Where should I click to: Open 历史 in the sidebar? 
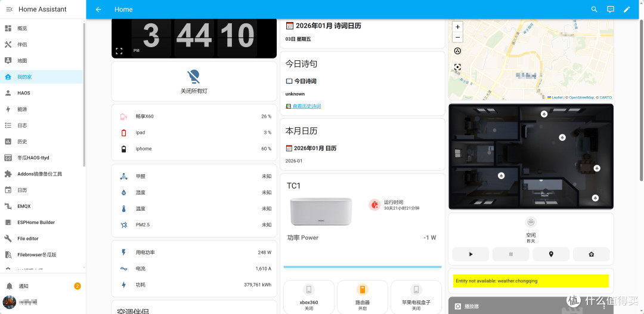pyautogui.click(x=42, y=141)
